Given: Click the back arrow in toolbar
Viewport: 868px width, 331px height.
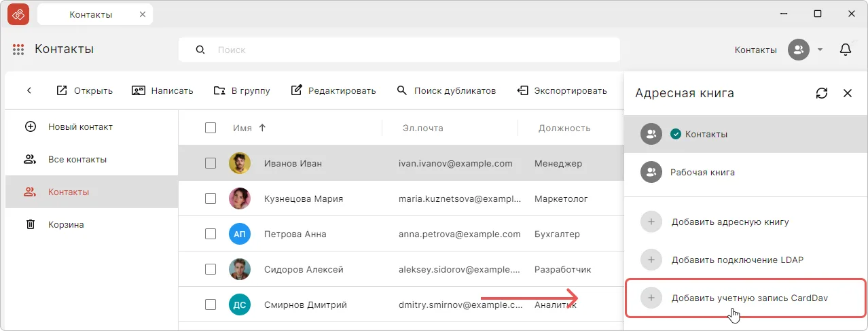Looking at the screenshot, I should 29,90.
